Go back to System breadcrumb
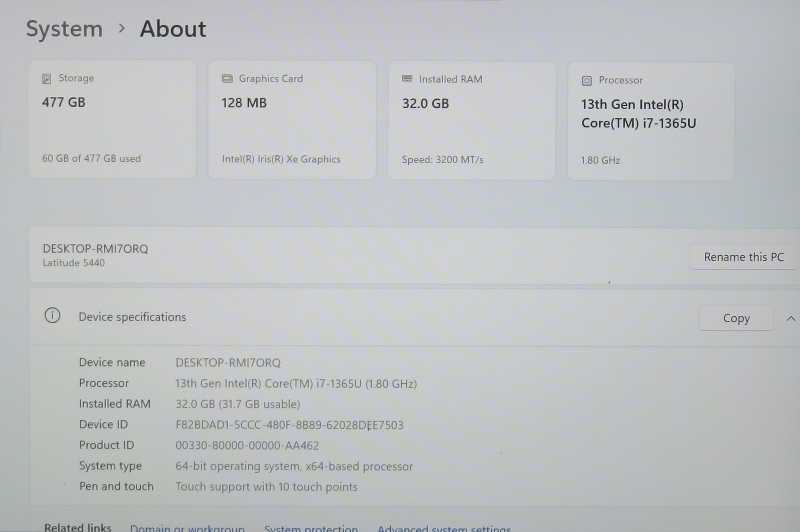Image resolution: width=800 pixels, height=532 pixels. coord(64,28)
